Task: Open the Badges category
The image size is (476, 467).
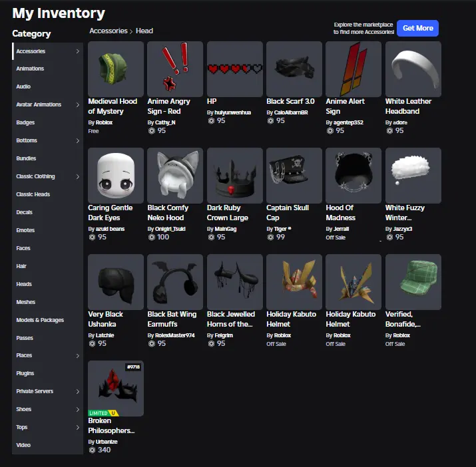Action: click(26, 122)
